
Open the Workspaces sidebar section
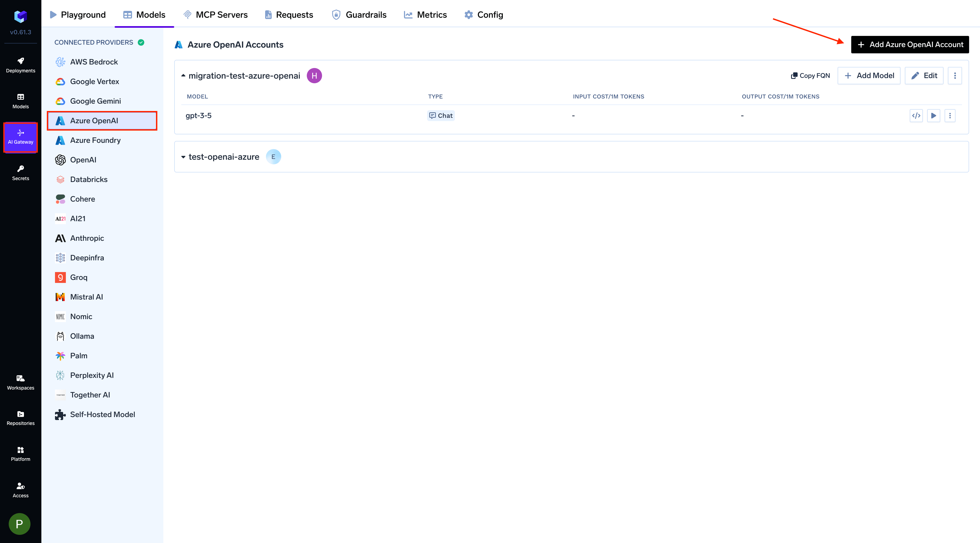[20, 382]
